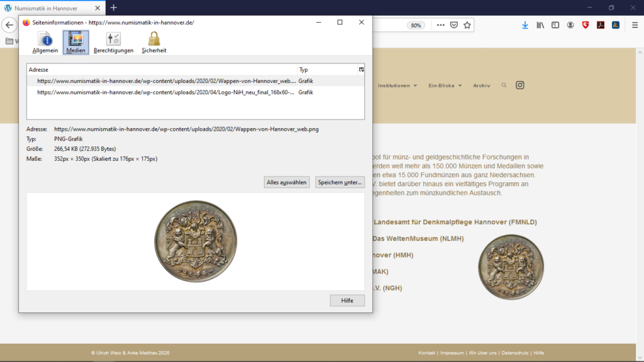Open Firefox downloads arrow
This screenshot has height=362, width=644.
click(x=525, y=25)
